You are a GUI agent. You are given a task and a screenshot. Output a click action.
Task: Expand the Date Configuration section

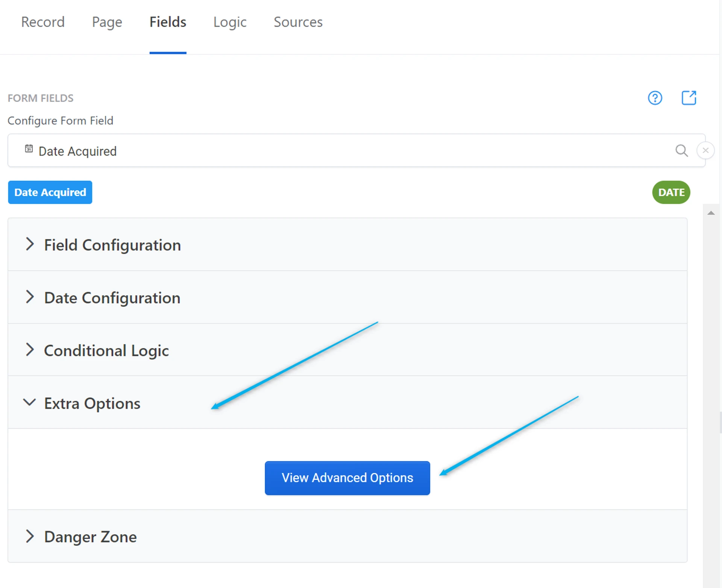112,297
